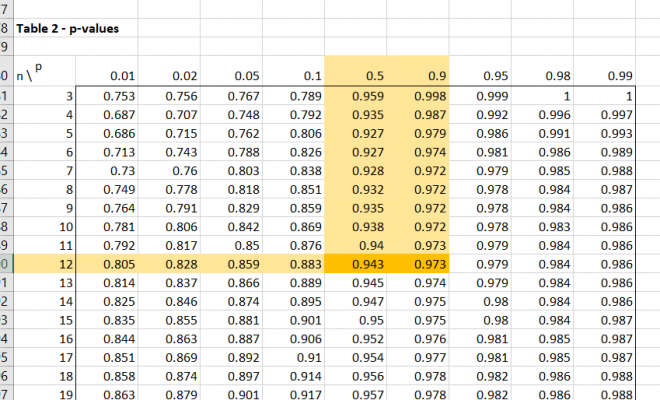The width and height of the screenshot is (660, 400).
Task: Select the 0.01 column header cell
Action: (x=121, y=75)
